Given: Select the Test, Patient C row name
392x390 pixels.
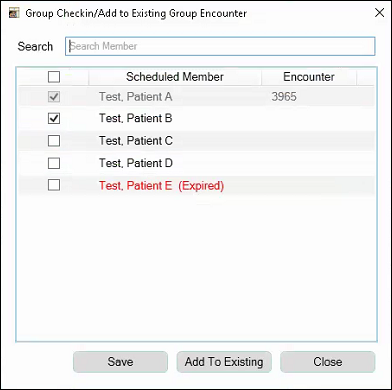Looking at the screenshot, I should coord(136,141).
